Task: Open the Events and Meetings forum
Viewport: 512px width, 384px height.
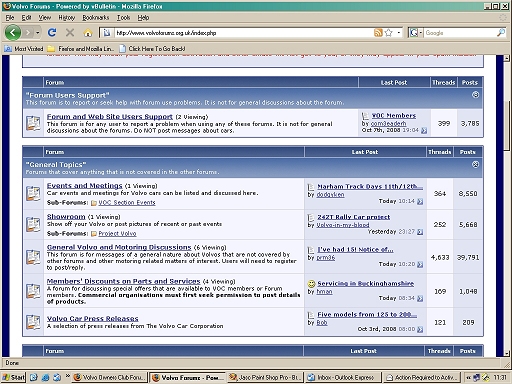Action: pos(85,186)
